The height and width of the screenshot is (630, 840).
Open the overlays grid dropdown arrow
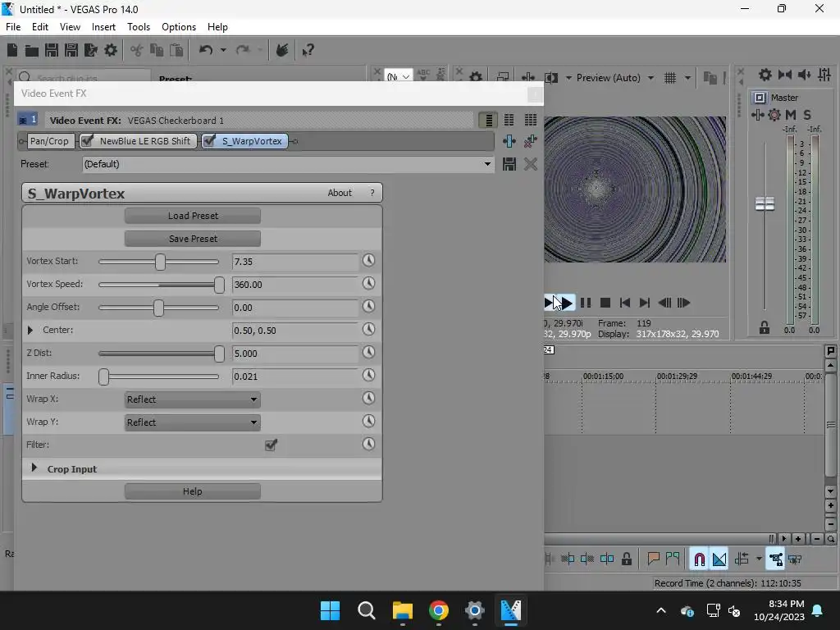point(687,78)
